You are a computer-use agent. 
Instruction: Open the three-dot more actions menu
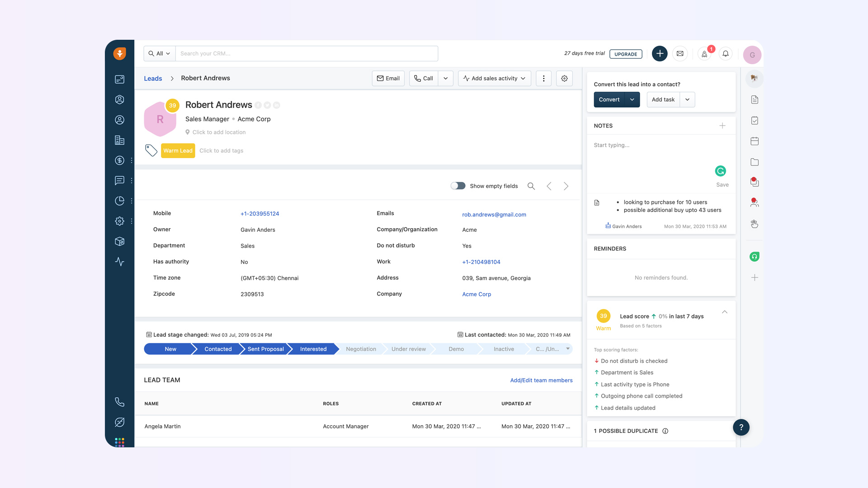click(543, 78)
